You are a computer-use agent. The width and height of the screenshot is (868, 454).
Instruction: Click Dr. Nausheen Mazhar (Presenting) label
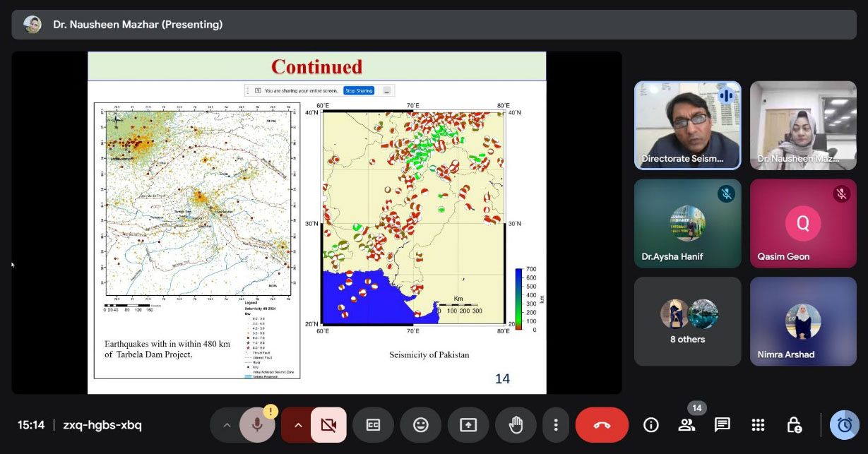pos(138,25)
